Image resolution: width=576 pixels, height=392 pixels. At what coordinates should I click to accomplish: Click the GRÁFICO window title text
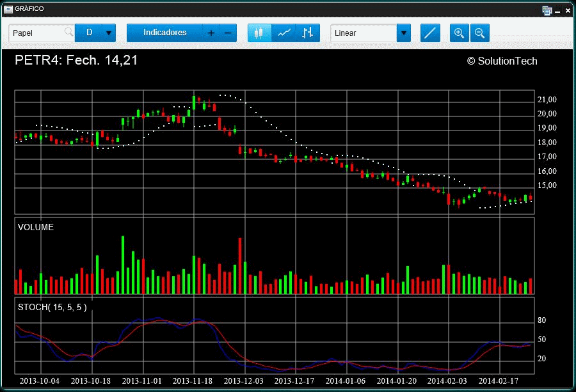(29, 9)
